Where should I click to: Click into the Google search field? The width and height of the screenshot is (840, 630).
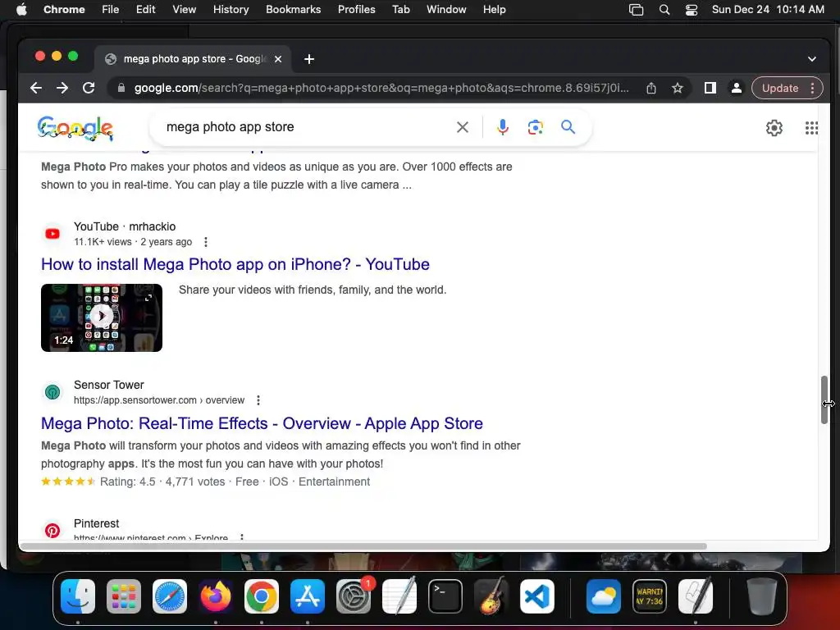click(305, 127)
